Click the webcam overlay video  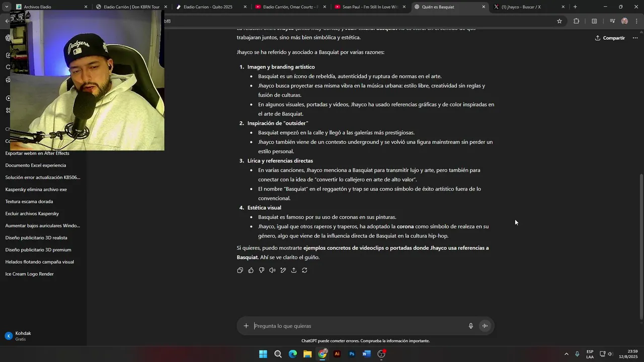tap(87, 80)
